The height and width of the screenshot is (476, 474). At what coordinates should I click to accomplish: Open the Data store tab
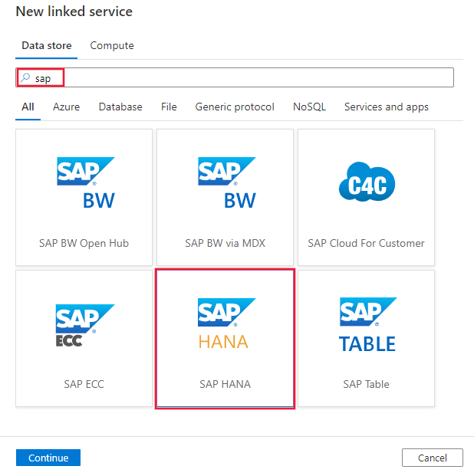(x=47, y=46)
